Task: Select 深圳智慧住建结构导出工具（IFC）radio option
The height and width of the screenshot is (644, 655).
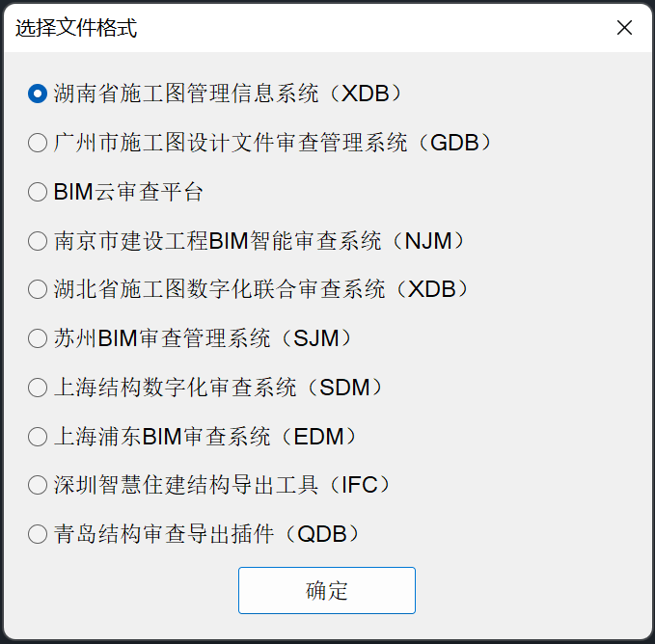Action: click(38, 485)
